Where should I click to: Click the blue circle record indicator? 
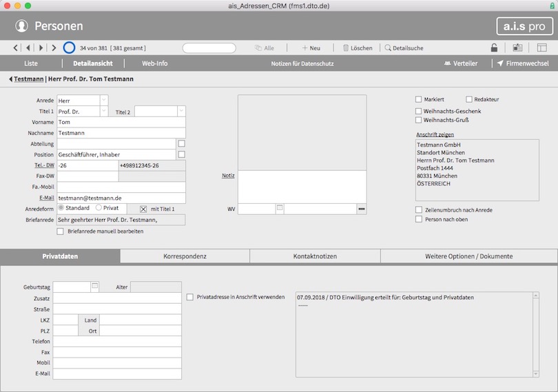pos(69,48)
